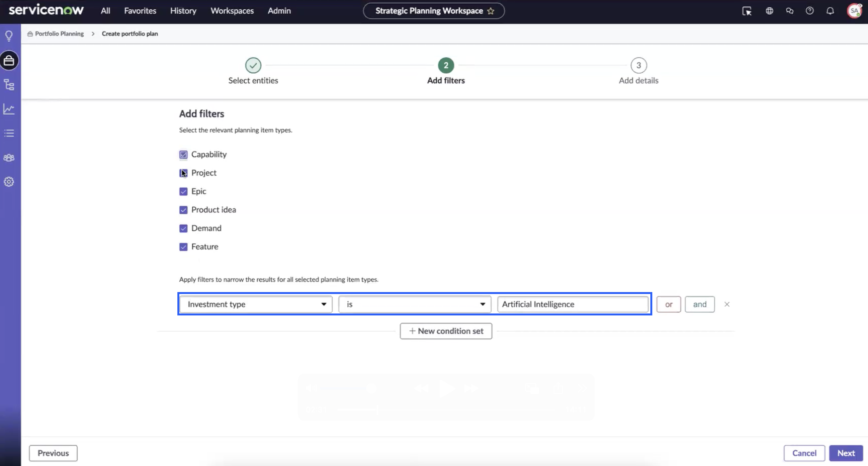This screenshot has height=466, width=868.
Task: Open the 'is' operator dropdown
Action: 415,304
